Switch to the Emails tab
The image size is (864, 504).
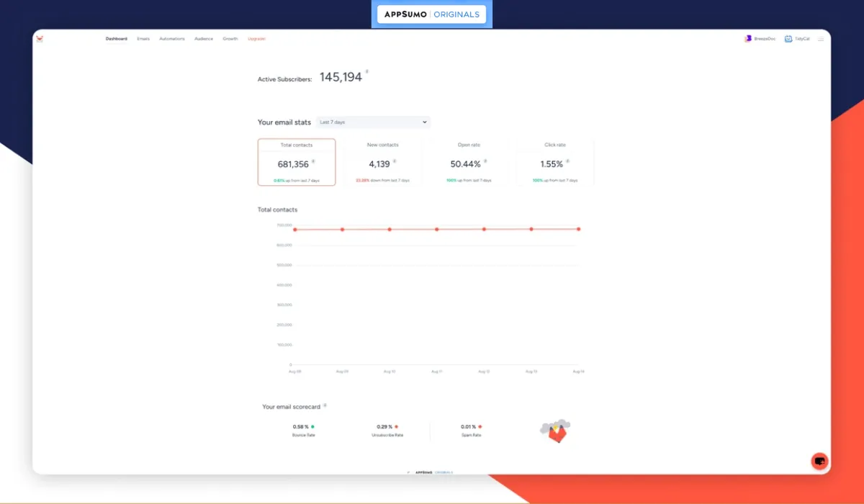pos(143,39)
